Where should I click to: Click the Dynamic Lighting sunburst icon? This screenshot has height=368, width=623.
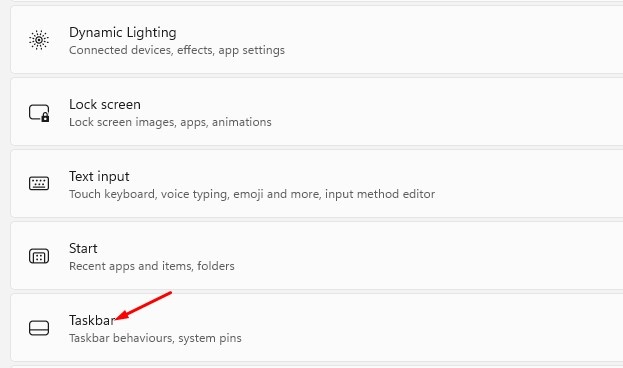39,40
